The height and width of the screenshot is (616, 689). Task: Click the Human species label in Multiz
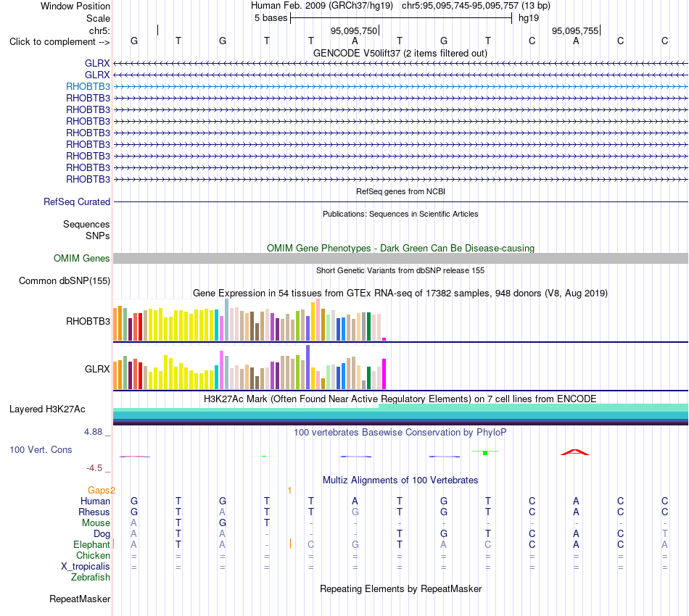point(95,501)
